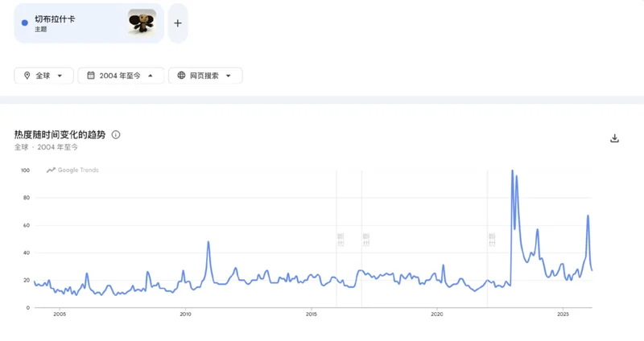Click the note marker near 2016
The width and height of the screenshot is (644, 341).
tap(340, 239)
